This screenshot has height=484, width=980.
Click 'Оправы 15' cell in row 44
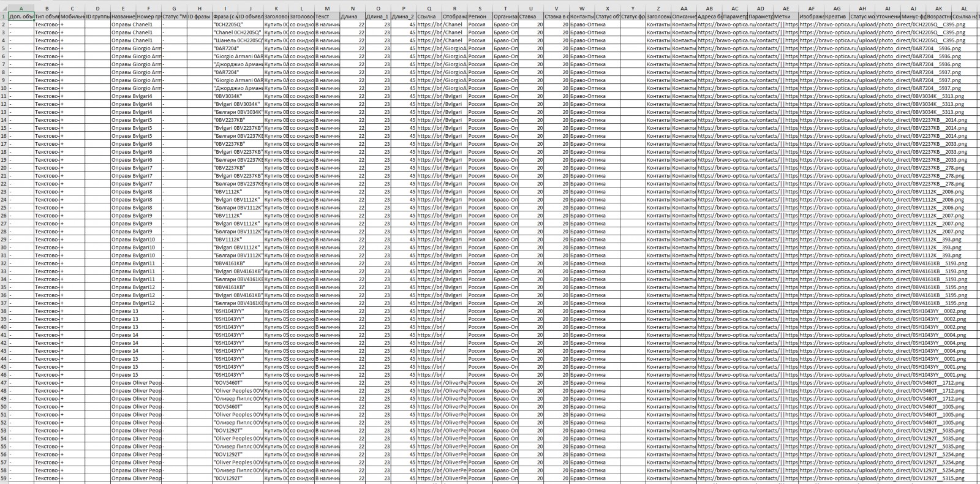coord(123,359)
